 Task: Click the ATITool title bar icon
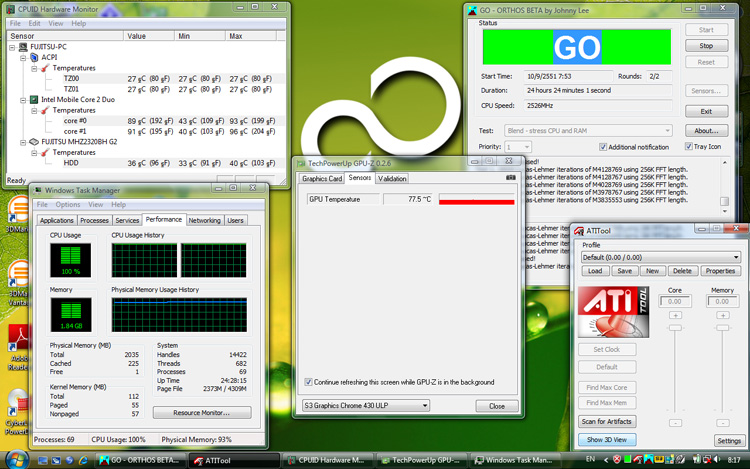pyautogui.click(x=579, y=230)
